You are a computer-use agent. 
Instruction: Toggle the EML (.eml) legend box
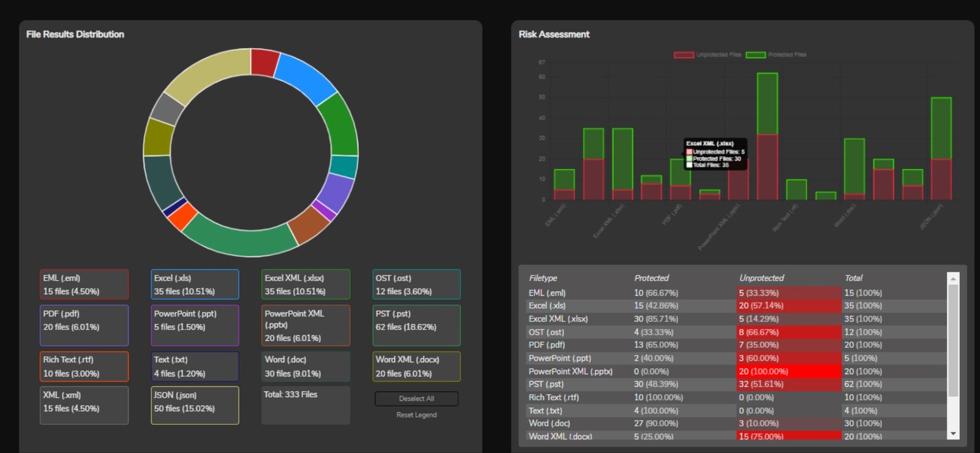pyautogui.click(x=85, y=285)
